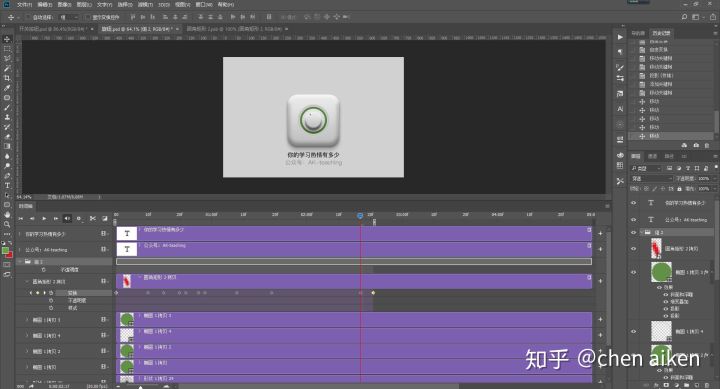Image resolution: width=720 pixels, height=389 pixels.
Task: Collapse the group in the Layers panel
Action: (x=641, y=232)
